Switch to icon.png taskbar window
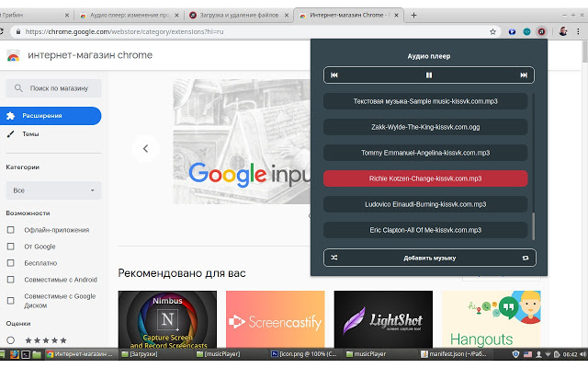588x368 pixels. coord(306,354)
